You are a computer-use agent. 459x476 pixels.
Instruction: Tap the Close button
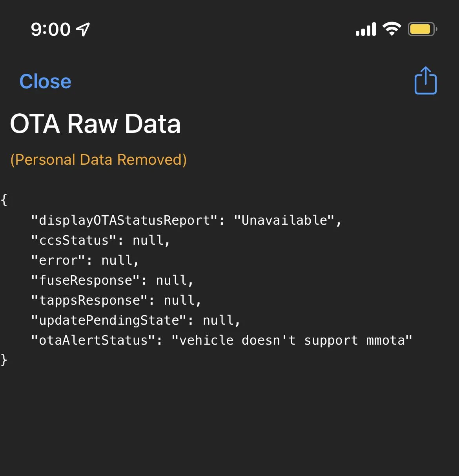tap(46, 82)
